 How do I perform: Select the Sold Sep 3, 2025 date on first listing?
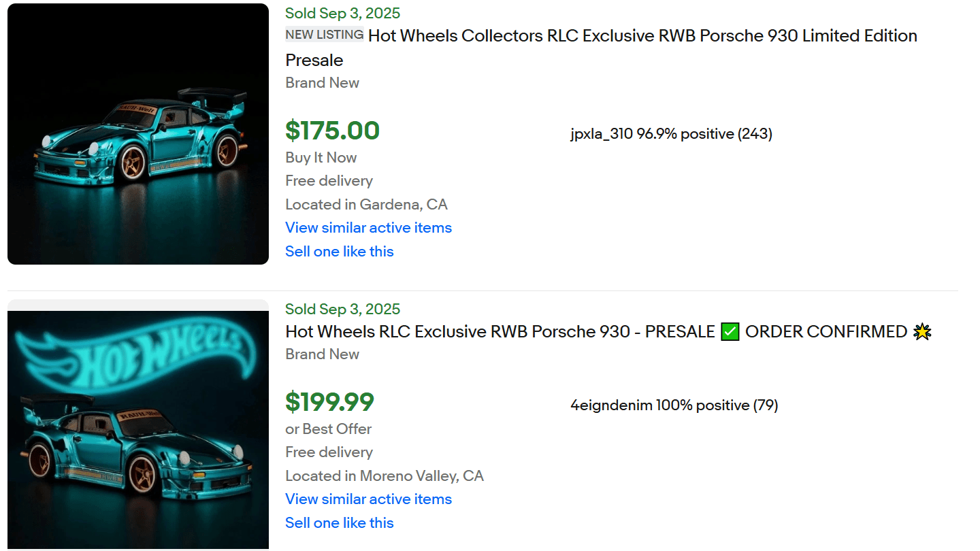[342, 13]
